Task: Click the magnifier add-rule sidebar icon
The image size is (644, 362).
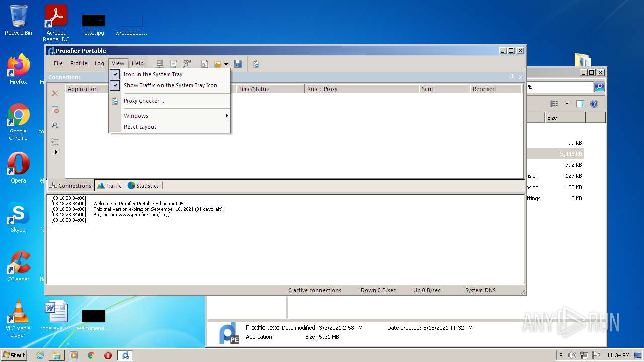Action: tap(55, 126)
